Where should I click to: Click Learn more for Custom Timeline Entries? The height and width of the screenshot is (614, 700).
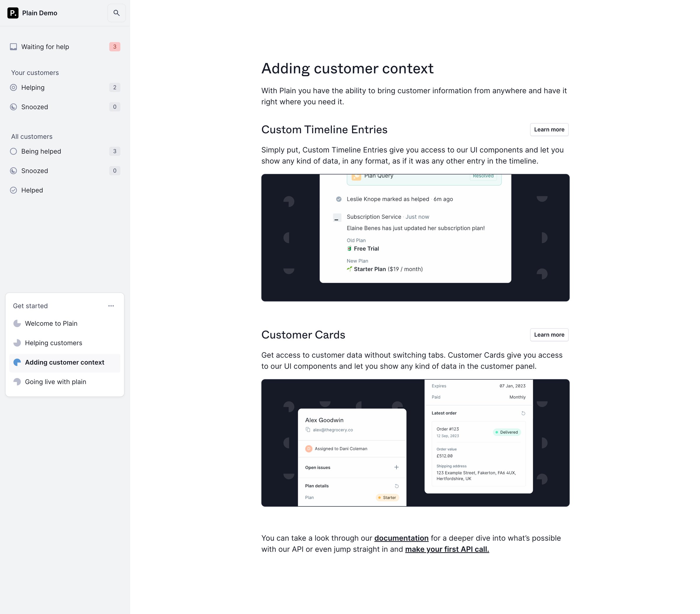point(549,129)
